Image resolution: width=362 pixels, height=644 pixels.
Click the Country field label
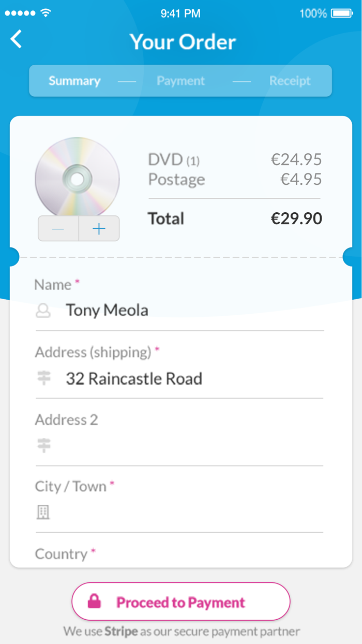click(x=61, y=554)
